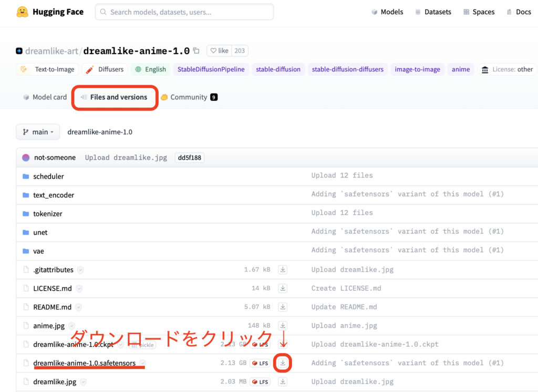Click the search models input field
This screenshot has height=392, width=538.
(185, 12)
